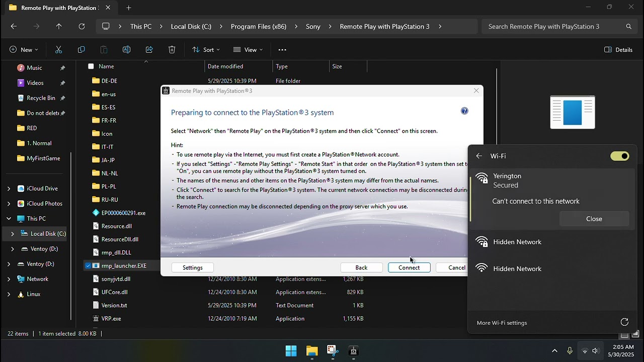Open the New dropdown menu

click(23, 49)
